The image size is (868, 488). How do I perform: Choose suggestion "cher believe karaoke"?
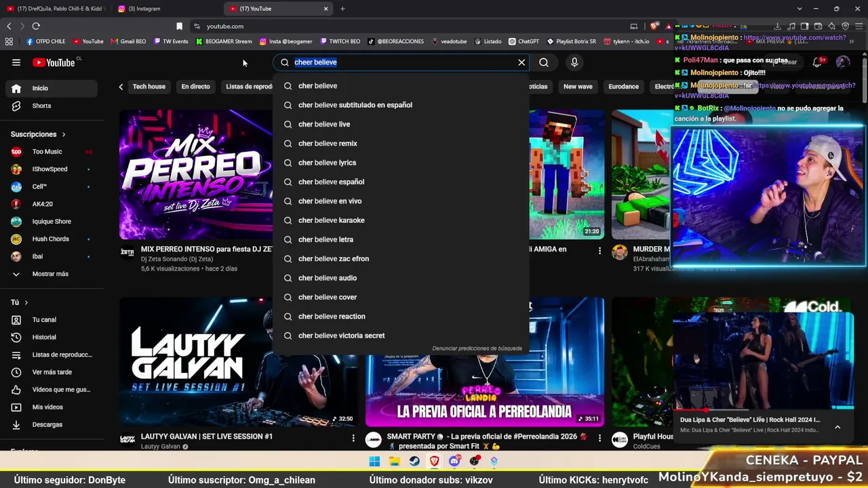[401, 220]
